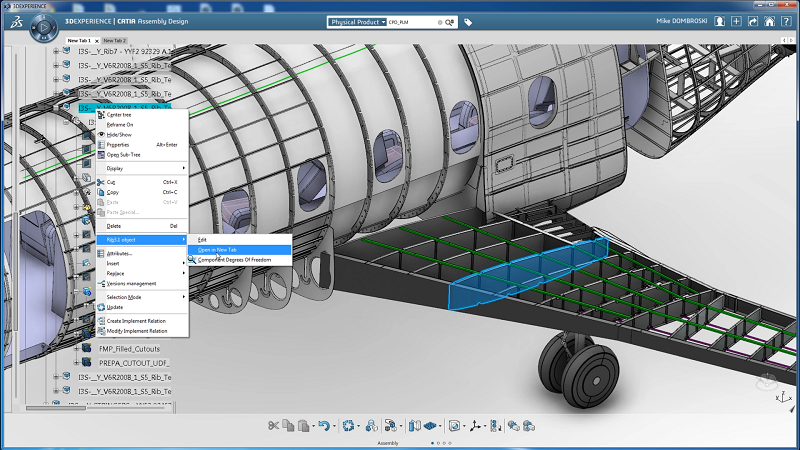The height and width of the screenshot is (450, 800).
Task: Open the Physical Product search dropdown
Action: pos(356,21)
